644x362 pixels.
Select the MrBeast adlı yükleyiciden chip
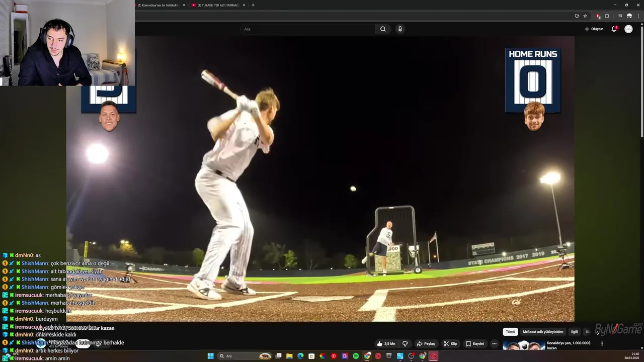(543, 332)
